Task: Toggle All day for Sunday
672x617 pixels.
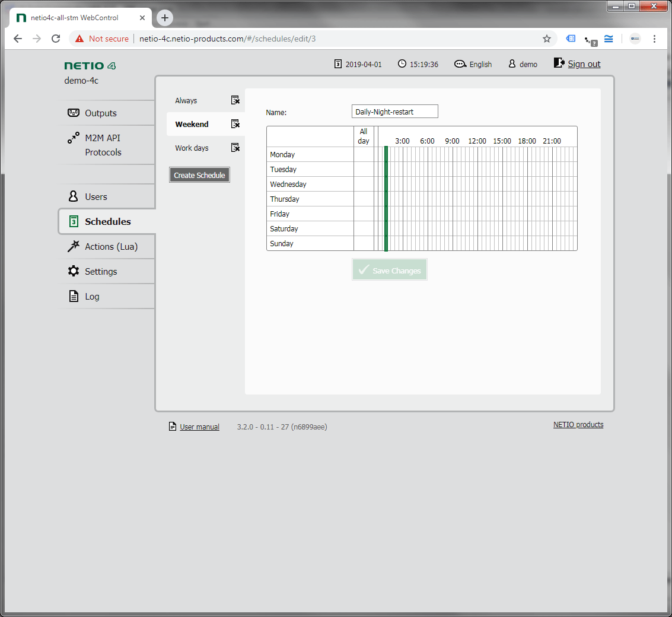Action: tap(364, 243)
